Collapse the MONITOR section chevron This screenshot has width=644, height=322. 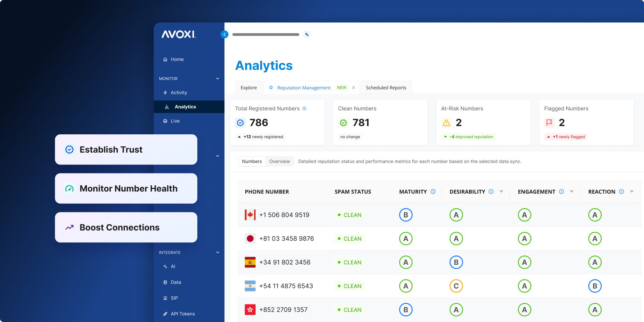tap(217, 79)
